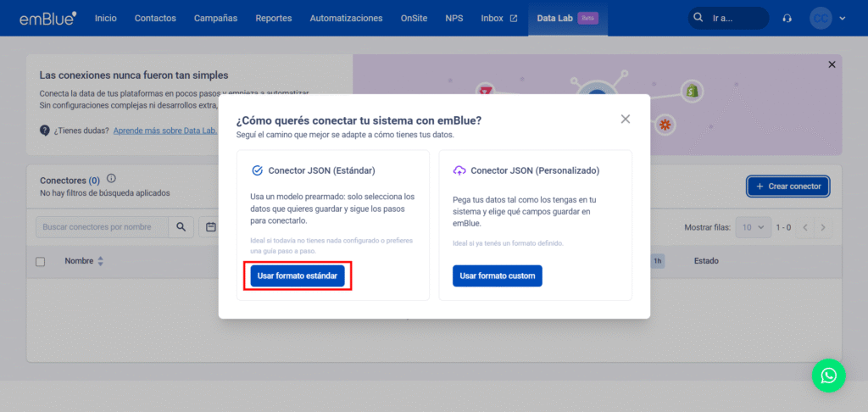Choose Usar formato estándar
Viewport: 868px width, 412px height.
click(x=298, y=276)
